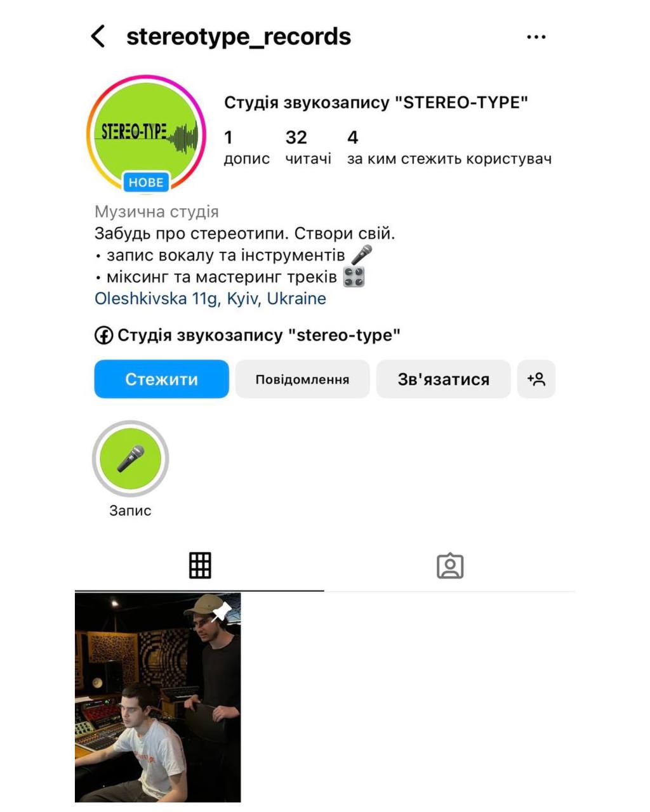Click the Зв'язатися contact button
Image resolution: width=650 pixels, height=812 pixels.
tap(443, 379)
